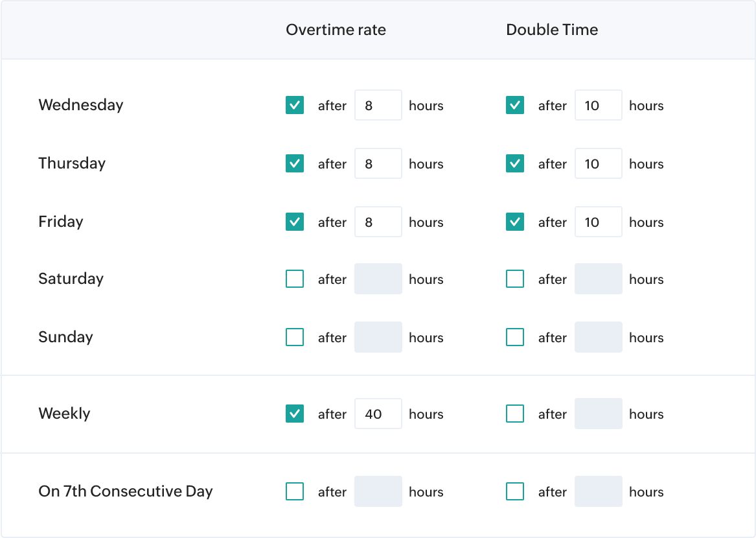
Task: Enable Saturday double time checkbox
Action: [515, 279]
